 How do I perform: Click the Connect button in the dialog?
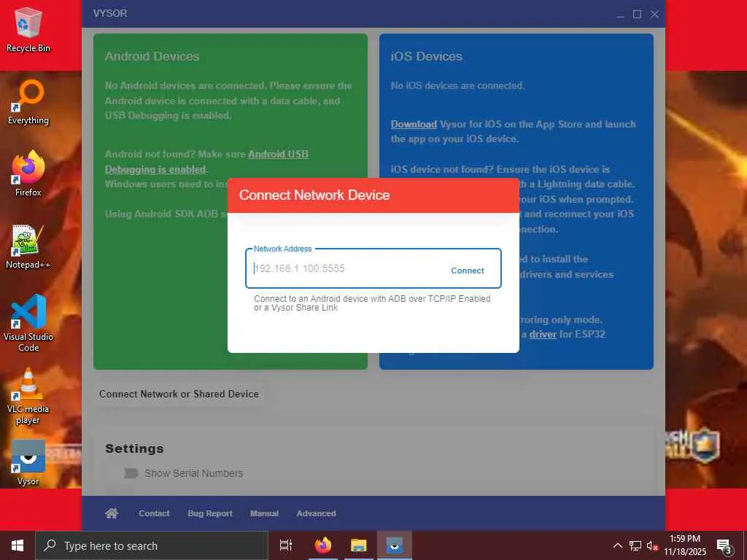(x=467, y=271)
